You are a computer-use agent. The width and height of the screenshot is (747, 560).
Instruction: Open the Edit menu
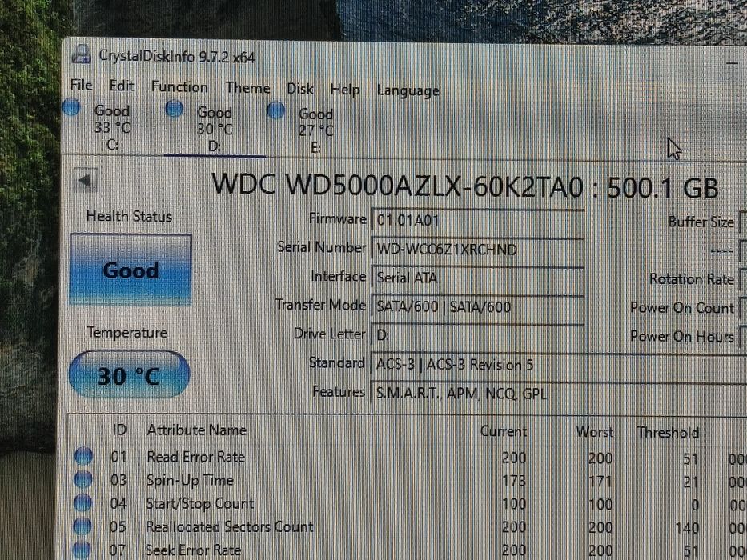(x=122, y=86)
